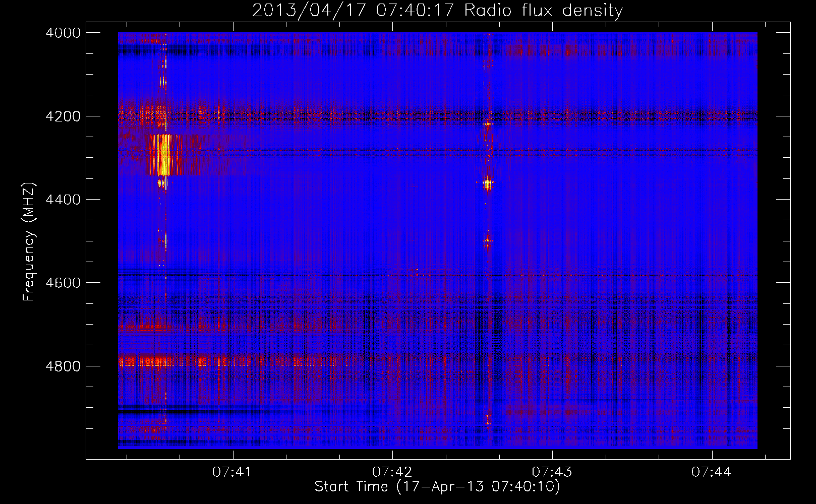Select the 4400 frequency axis label
The height and width of the screenshot is (504, 816).
[x=63, y=200]
